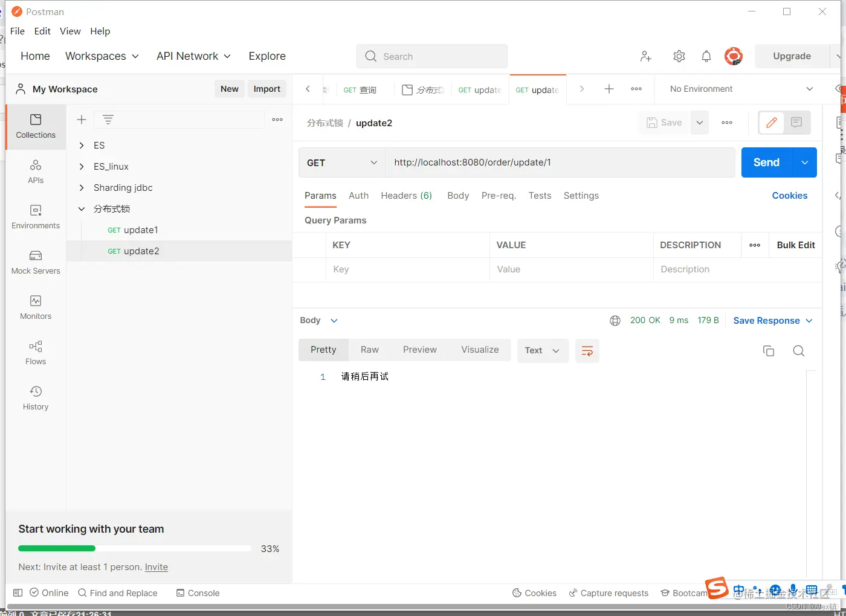Open the response Body section dropdown
The image size is (846, 616).
tap(319, 321)
